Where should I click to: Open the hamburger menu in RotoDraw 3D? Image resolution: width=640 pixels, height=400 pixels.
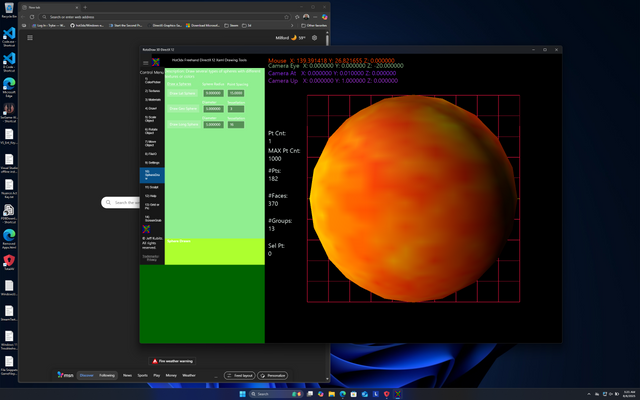pos(146,63)
